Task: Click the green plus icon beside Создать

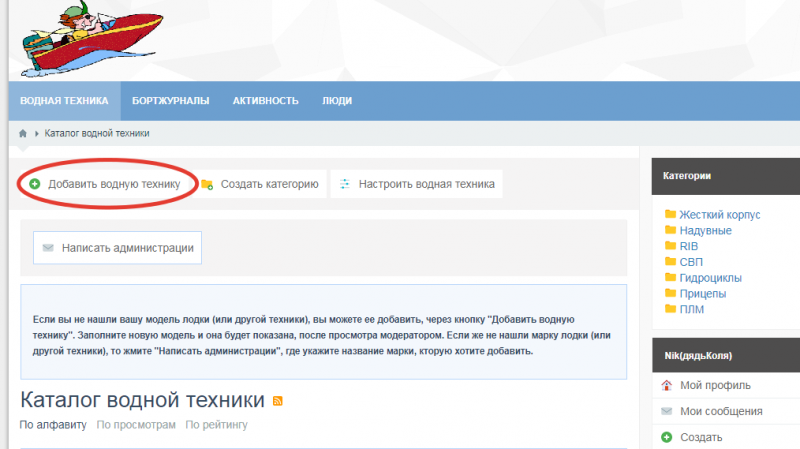Action: [x=667, y=437]
